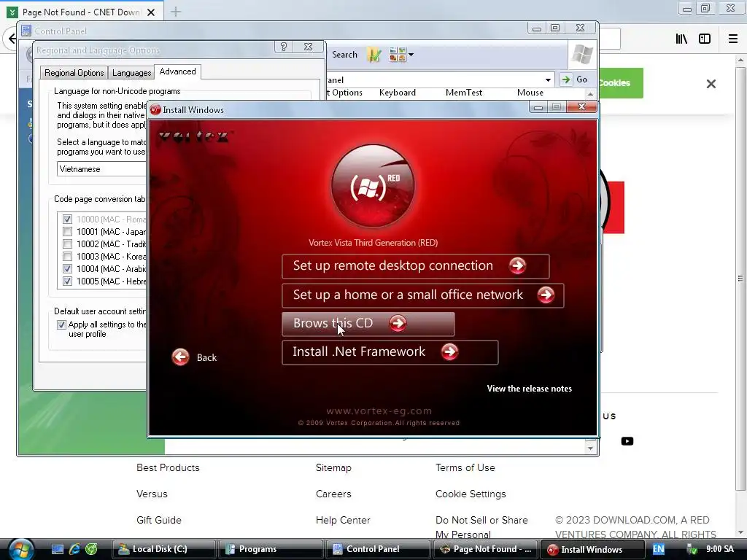Viewport: 747px width, 560px height.
Task: Check 10001 MAC Japanese code page
Action: pos(67,231)
